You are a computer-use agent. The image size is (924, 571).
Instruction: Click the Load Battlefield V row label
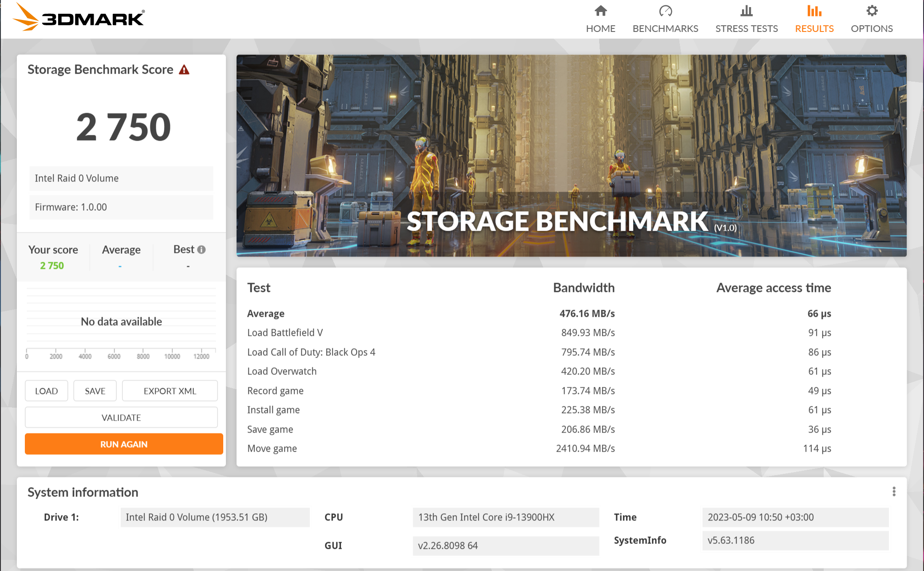[x=285, y=333]
